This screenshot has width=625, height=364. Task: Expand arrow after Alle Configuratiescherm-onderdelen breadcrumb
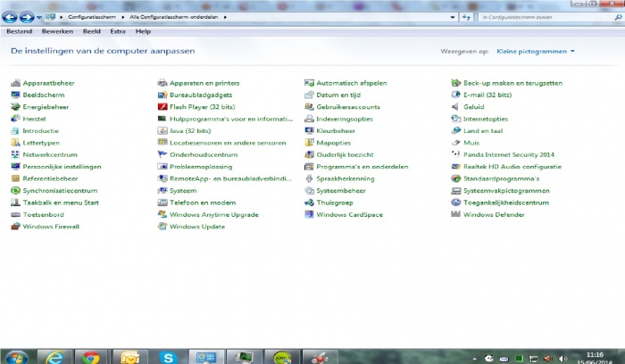point(225,17)
